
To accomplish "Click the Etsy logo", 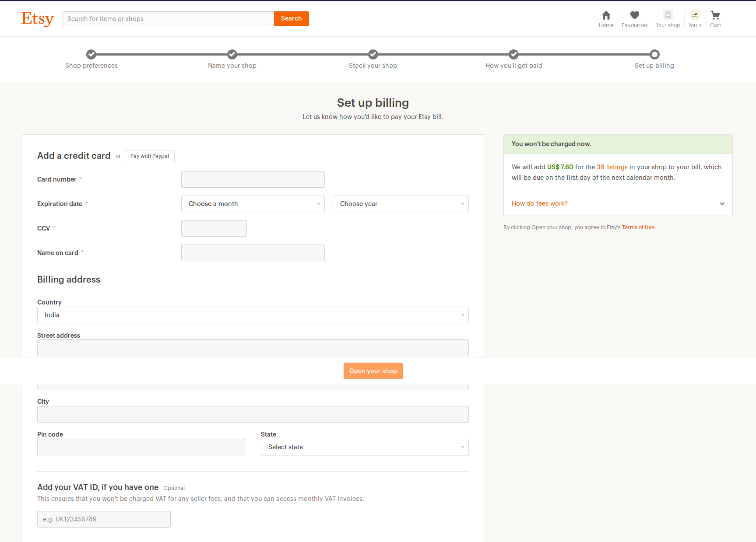I will 38,19.
